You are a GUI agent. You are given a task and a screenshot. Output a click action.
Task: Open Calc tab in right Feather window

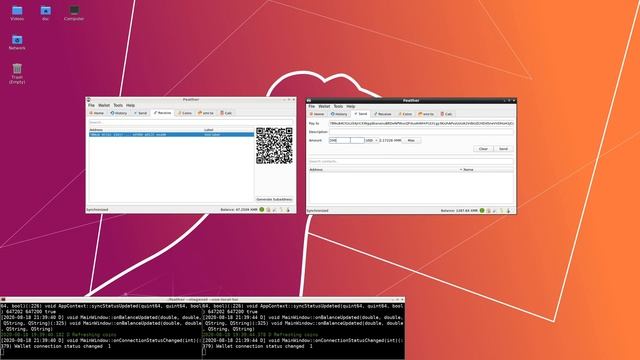[x=447, y=114]
